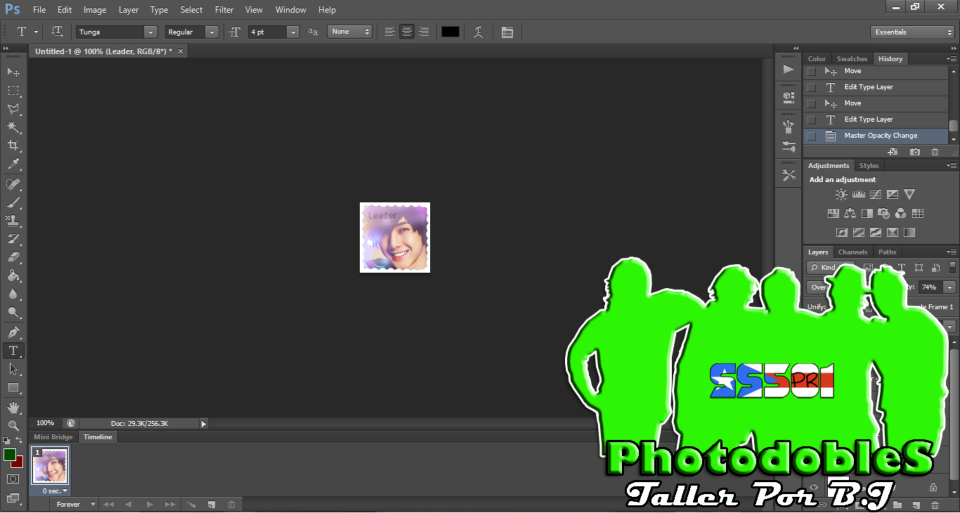
Task: Add a Photo Filter adjustment
Action: [883, 214]
